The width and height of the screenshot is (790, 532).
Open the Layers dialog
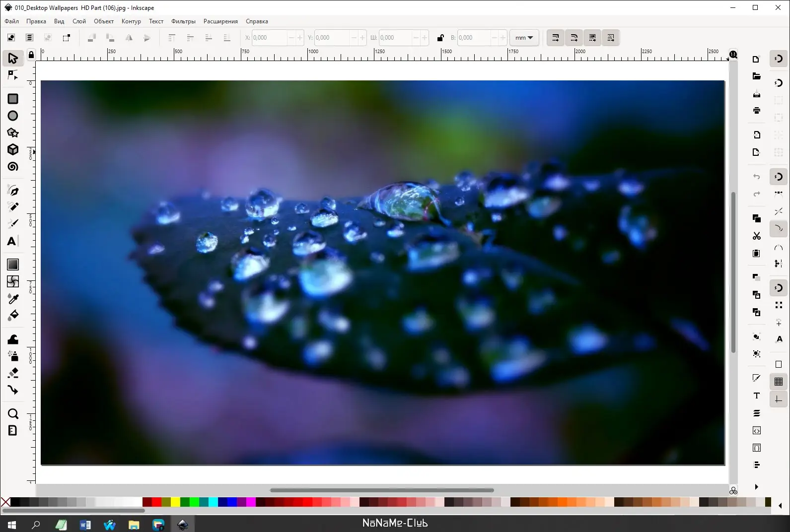point(756,413)
